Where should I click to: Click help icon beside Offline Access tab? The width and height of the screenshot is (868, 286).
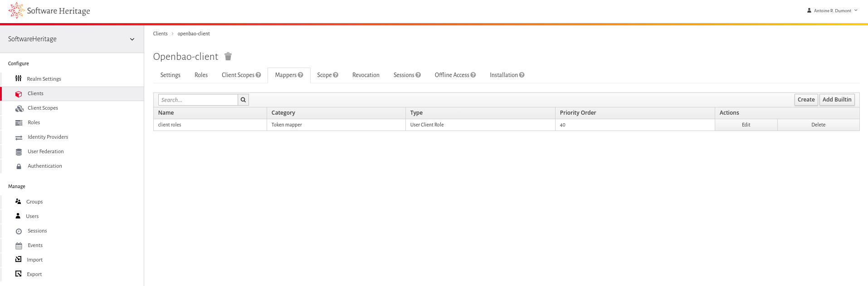(x=473, y=75)
